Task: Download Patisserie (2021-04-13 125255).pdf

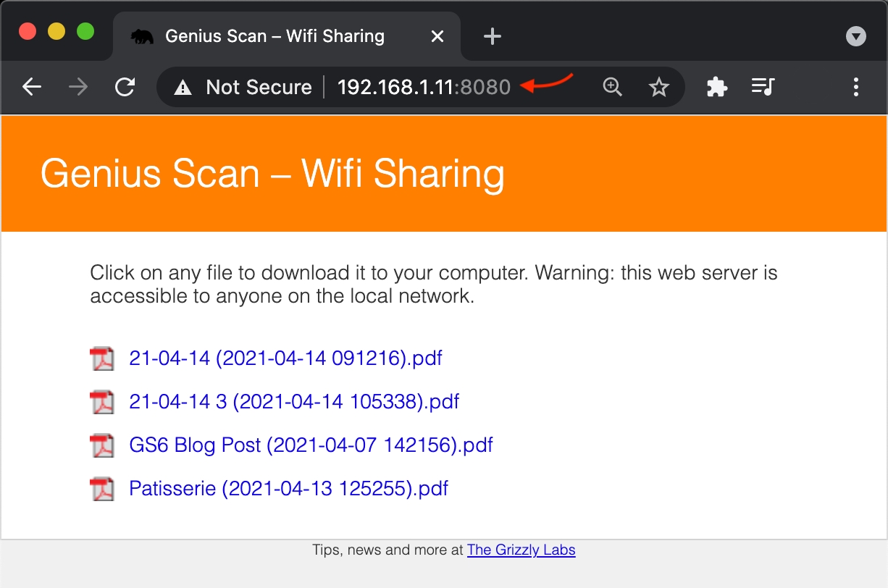Action: (288, 488)
